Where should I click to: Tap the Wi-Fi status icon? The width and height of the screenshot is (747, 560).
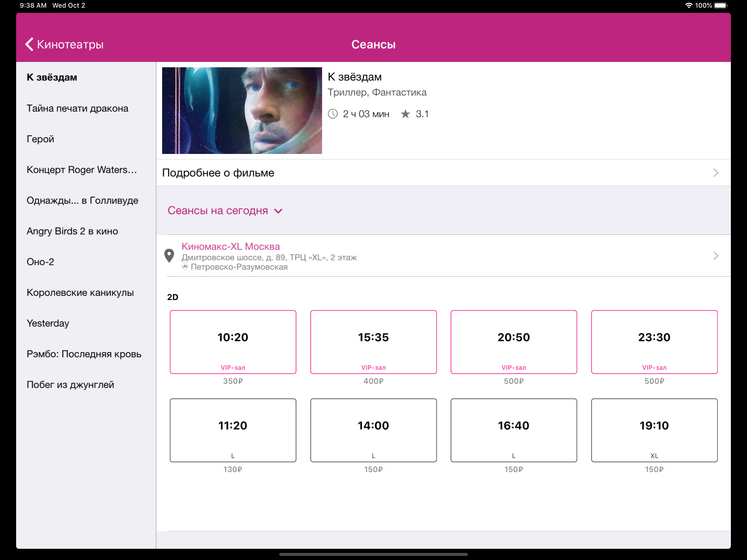coord(688,5)
